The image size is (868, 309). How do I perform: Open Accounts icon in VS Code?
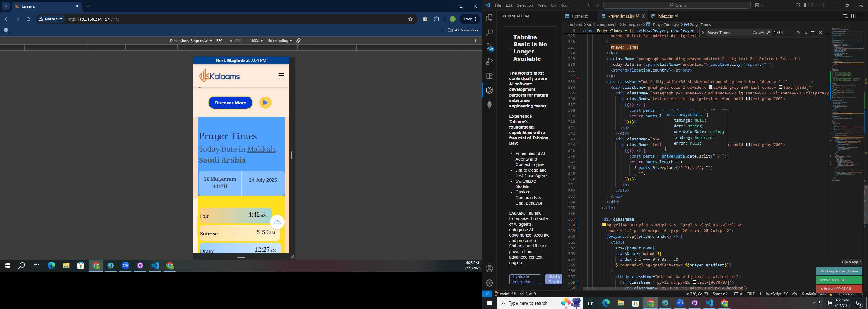[489, 269]
